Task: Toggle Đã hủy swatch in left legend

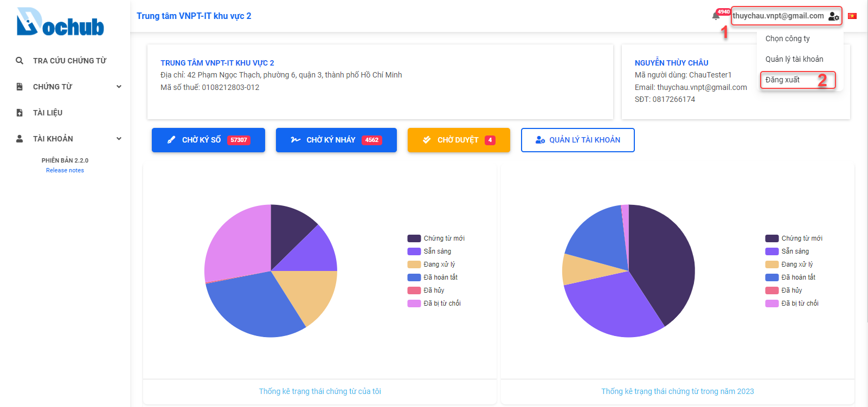Action: pyautogui.click(x=414, y=290)
